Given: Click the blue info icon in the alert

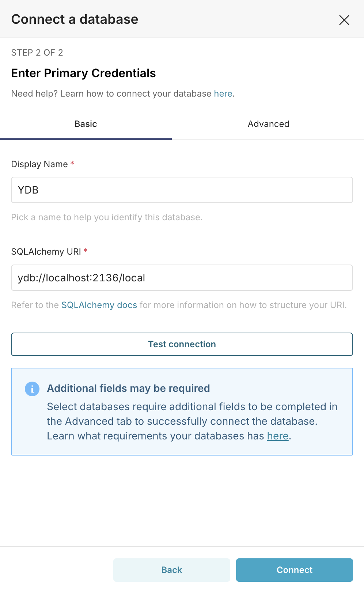Looking at the screenshot, I should (32, 389).
